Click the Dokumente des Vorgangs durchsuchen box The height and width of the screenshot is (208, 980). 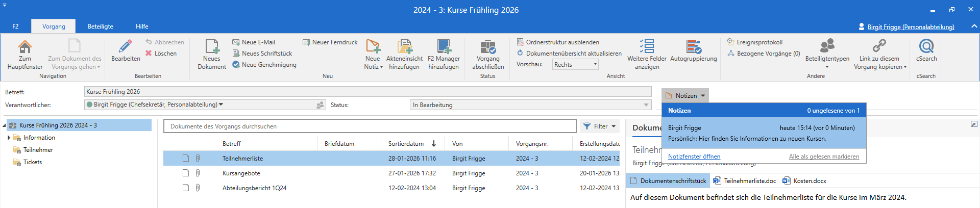pyautogui.click(x=370, y=126)
